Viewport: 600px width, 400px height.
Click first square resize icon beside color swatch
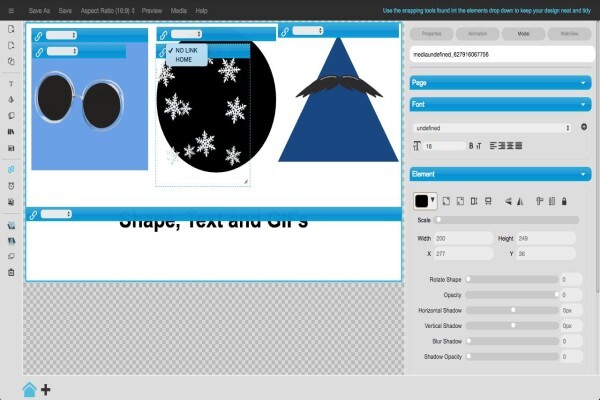pos(446,201)
